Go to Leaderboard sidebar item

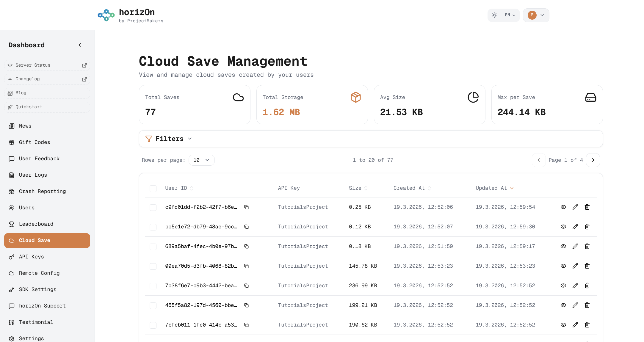point(36,224)
